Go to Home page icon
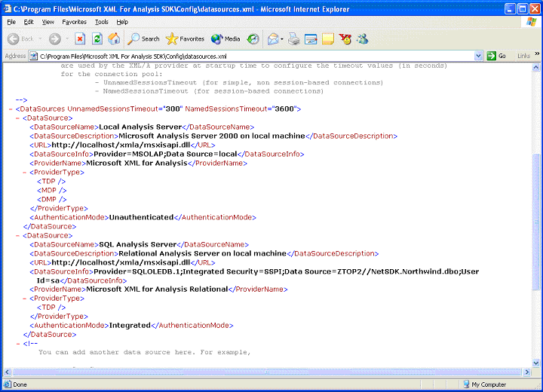The height and width of the screenshot is (392, 543). click(114, 38)
